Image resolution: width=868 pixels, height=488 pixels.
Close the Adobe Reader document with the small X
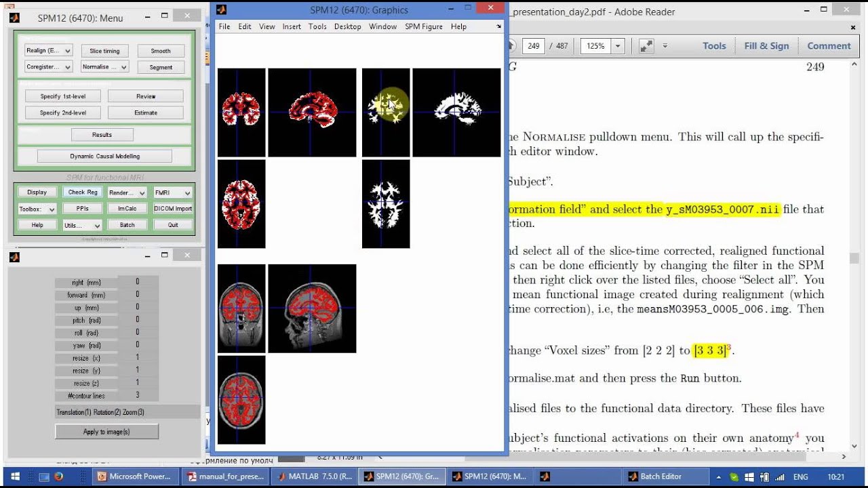[853, 28]
